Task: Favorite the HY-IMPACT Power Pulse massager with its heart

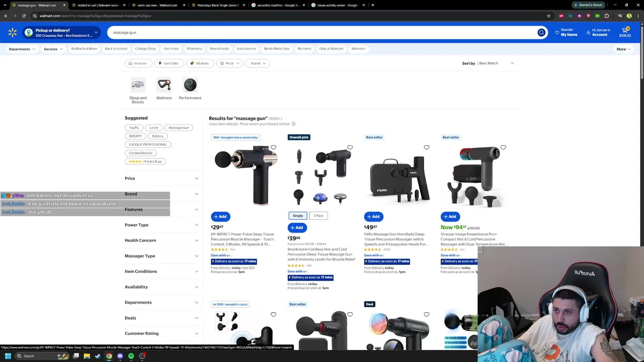Action: [x=273, y=148]
